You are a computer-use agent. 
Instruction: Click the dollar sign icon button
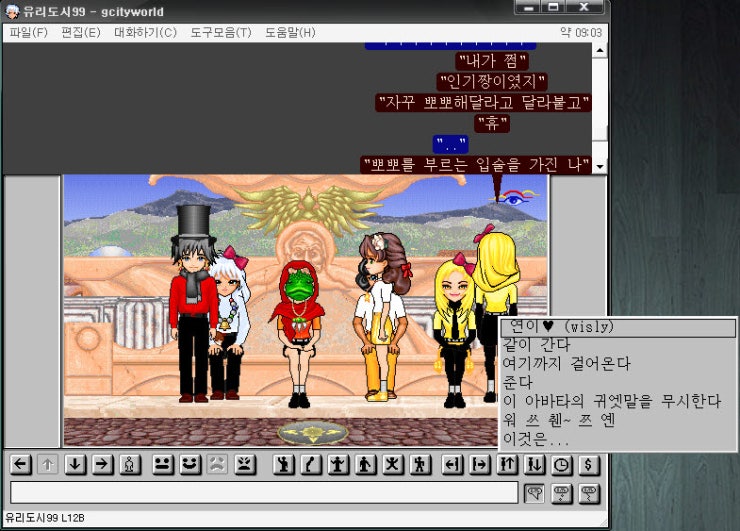coord(588,464)
